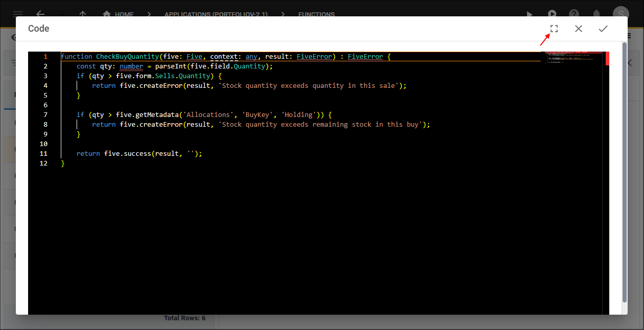Expand the code editor to full screen

(x=554, y=29)
